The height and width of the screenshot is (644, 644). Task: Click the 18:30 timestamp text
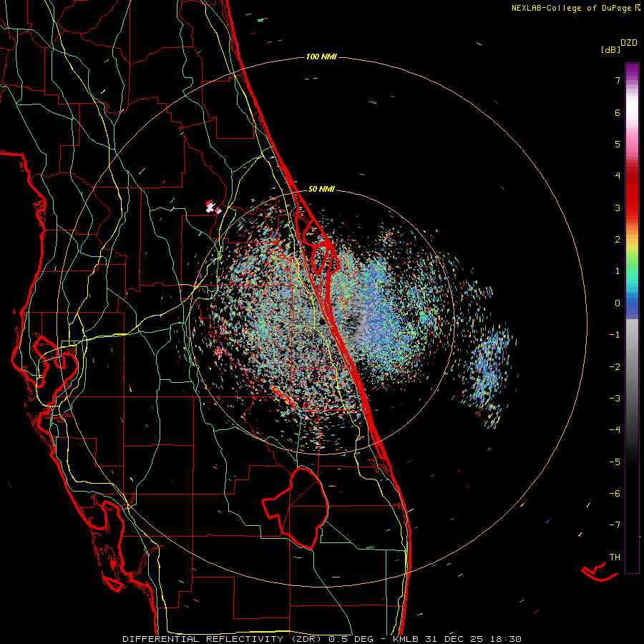point(507,639)
